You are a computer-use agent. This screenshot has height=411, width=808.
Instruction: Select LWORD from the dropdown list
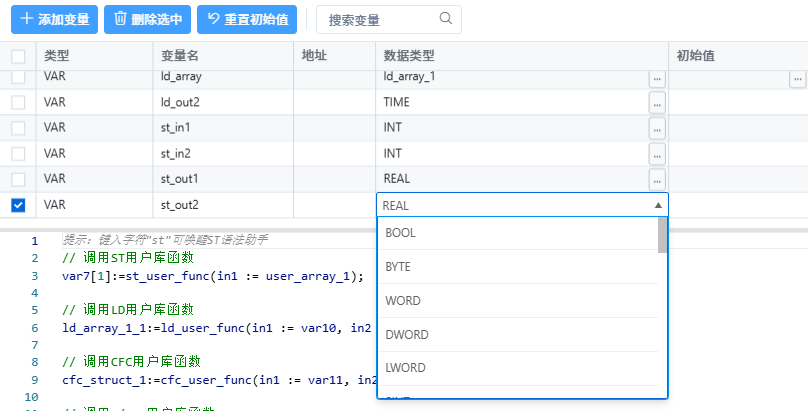(518, 368)
